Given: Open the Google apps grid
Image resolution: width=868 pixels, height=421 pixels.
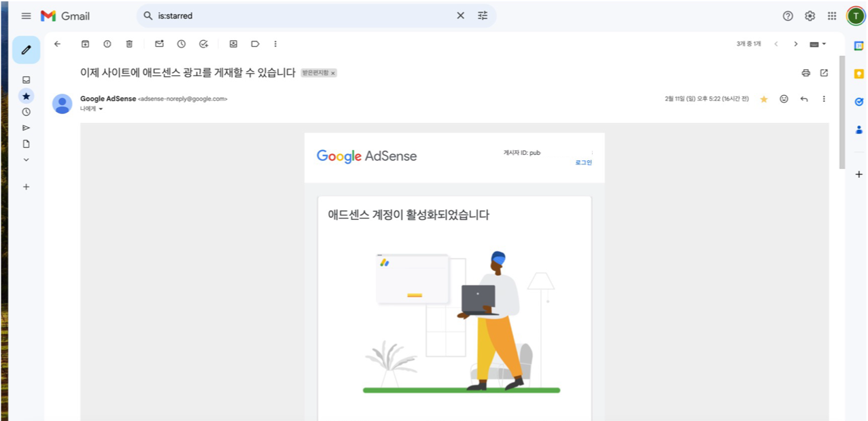Looking at the screenshot, I should [832, 16].
